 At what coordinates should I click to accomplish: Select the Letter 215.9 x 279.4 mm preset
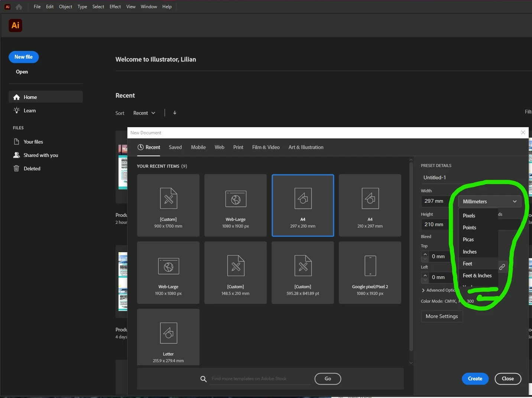[x=168, y=337]
